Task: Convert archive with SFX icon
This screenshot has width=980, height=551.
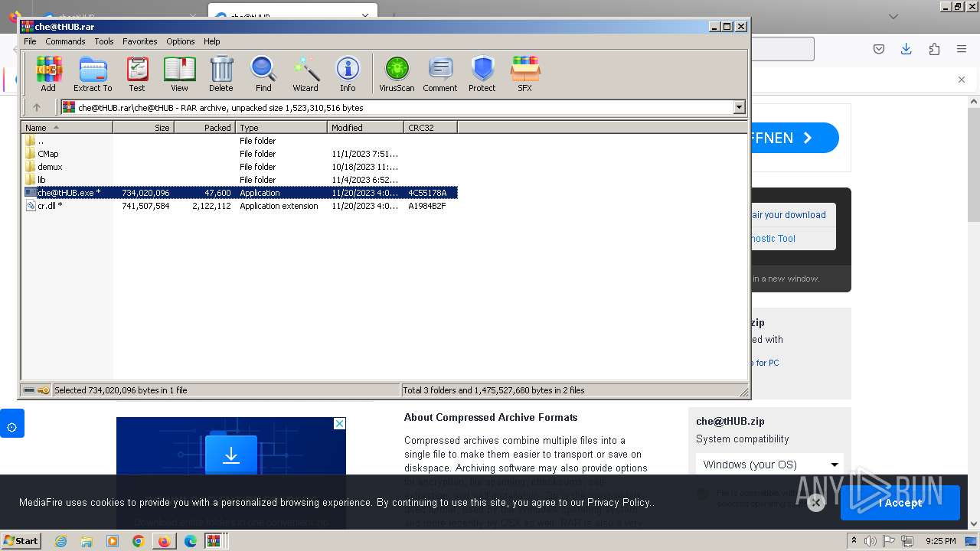Action: (x=524, y=74)
